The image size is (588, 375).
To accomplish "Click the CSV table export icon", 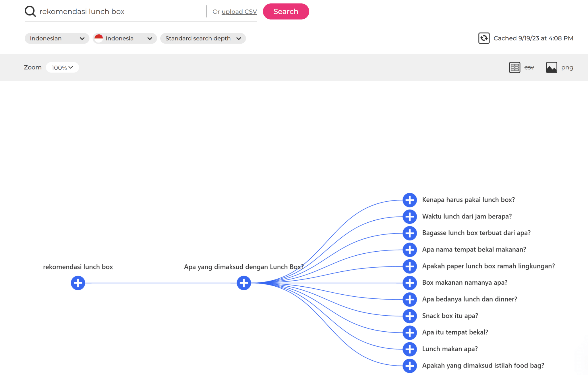I will point(514,67).
